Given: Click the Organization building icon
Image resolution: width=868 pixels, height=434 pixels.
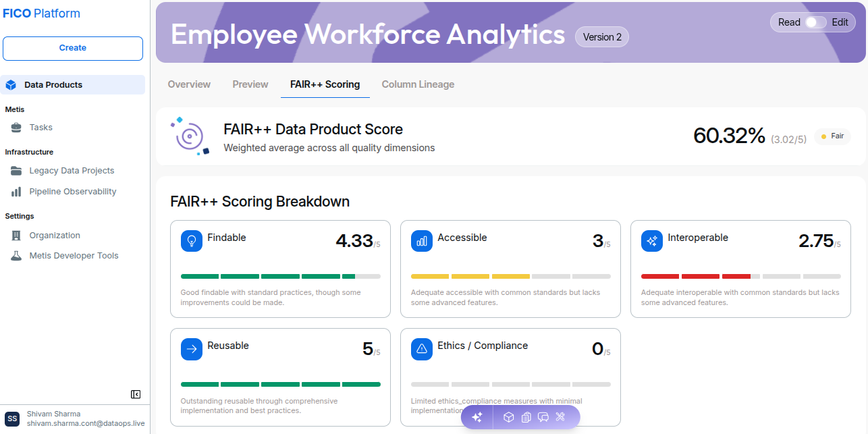Looking at the screenshot, I should [x=16, y=236].
